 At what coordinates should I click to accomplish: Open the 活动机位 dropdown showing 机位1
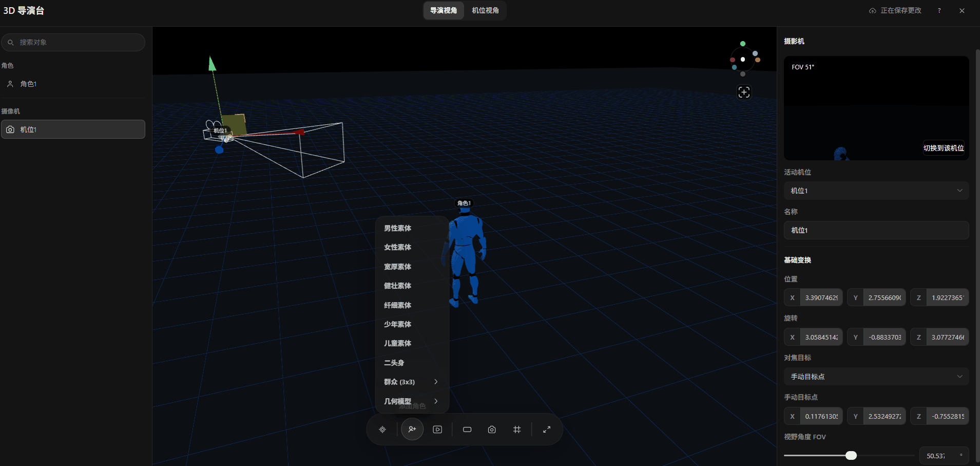[876, 191]
